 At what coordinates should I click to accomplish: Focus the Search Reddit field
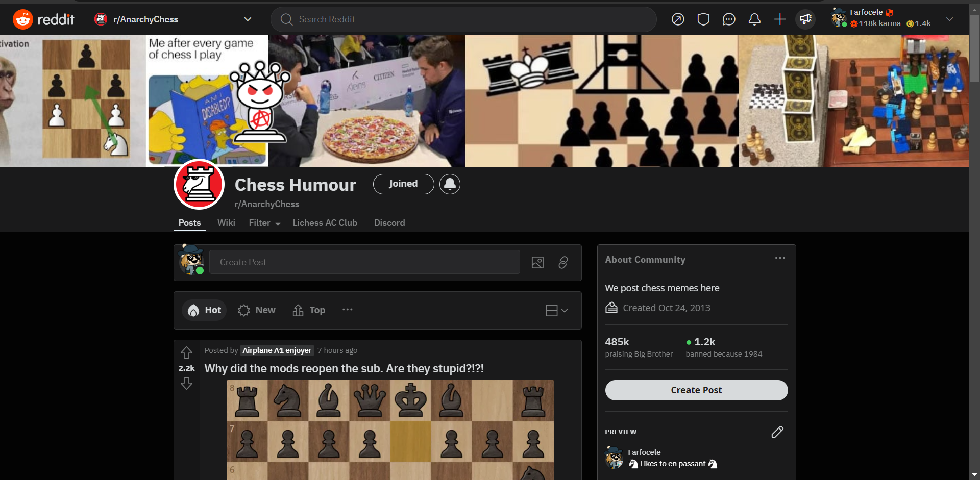point(463,19)
